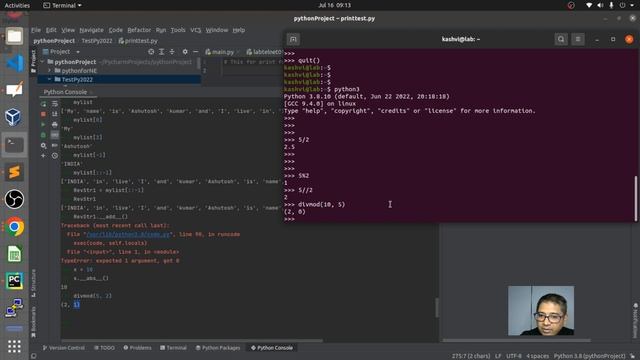Open the VCS menu
The image size is (640, 360).
(196, 30)
